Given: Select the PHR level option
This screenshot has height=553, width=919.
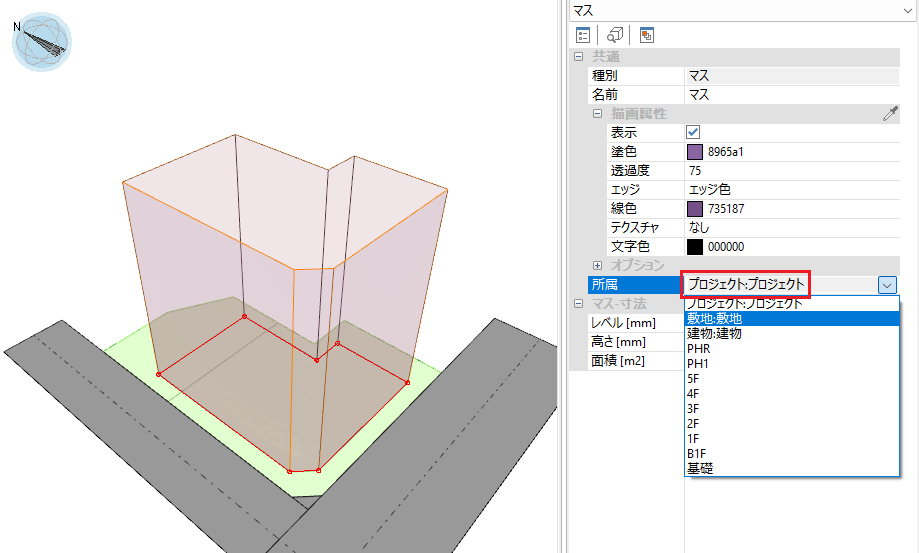Looking at the screenshot, I should (698, 349).
